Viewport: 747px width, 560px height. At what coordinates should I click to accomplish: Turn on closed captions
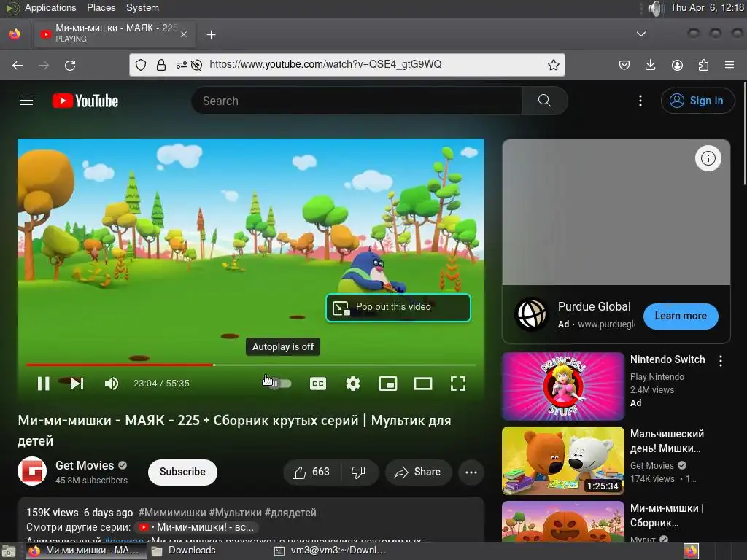click(318, 384)
